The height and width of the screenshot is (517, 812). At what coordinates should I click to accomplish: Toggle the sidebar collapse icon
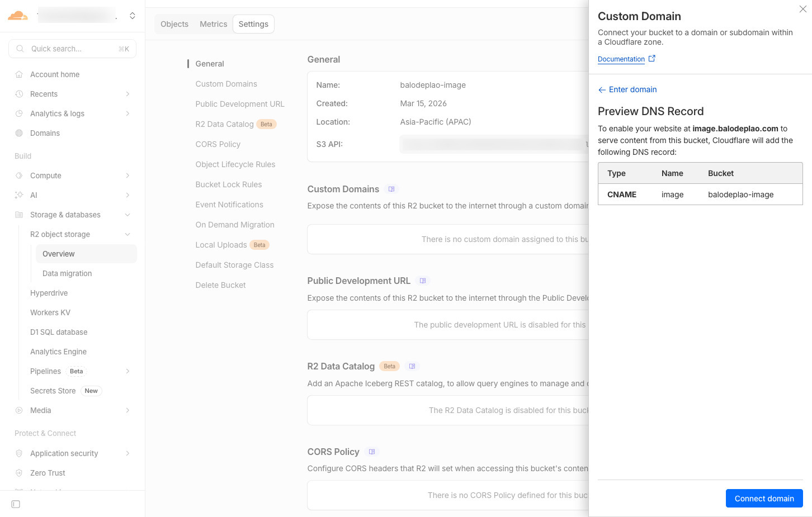16,504
